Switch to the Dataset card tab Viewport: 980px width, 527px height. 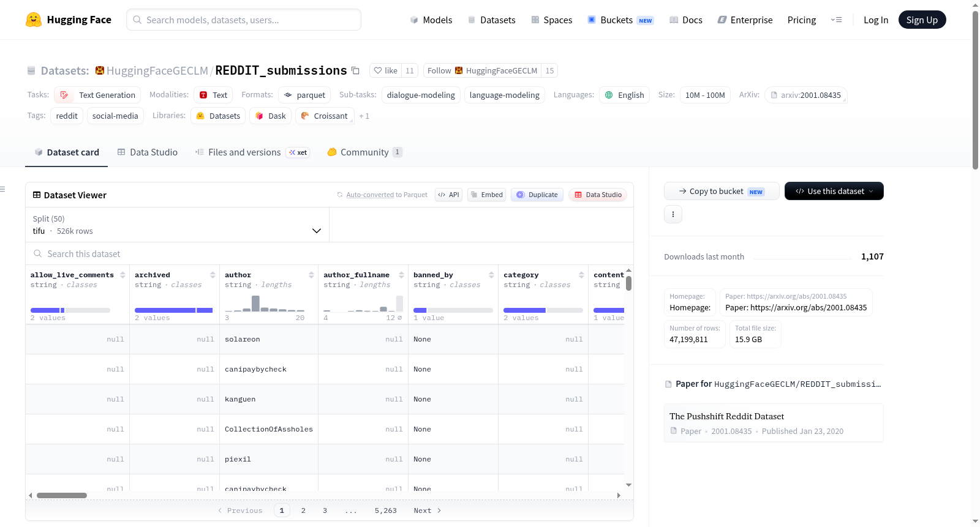tap(66, 152)
